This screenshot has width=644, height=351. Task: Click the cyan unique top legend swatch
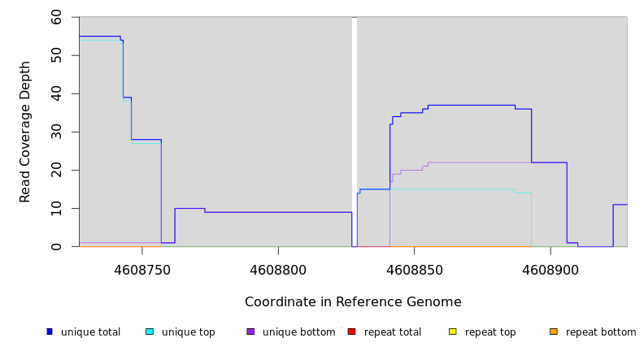coord(150,331)
